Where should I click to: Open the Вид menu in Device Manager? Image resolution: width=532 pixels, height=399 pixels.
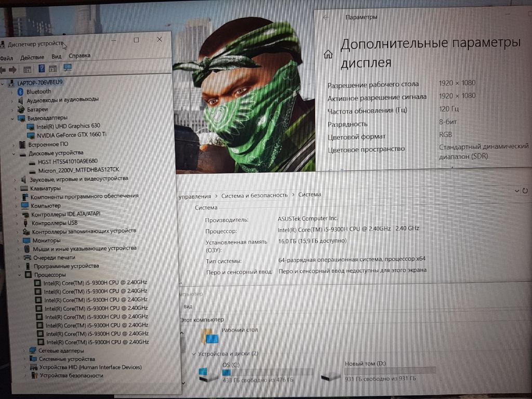pos(56,56)
